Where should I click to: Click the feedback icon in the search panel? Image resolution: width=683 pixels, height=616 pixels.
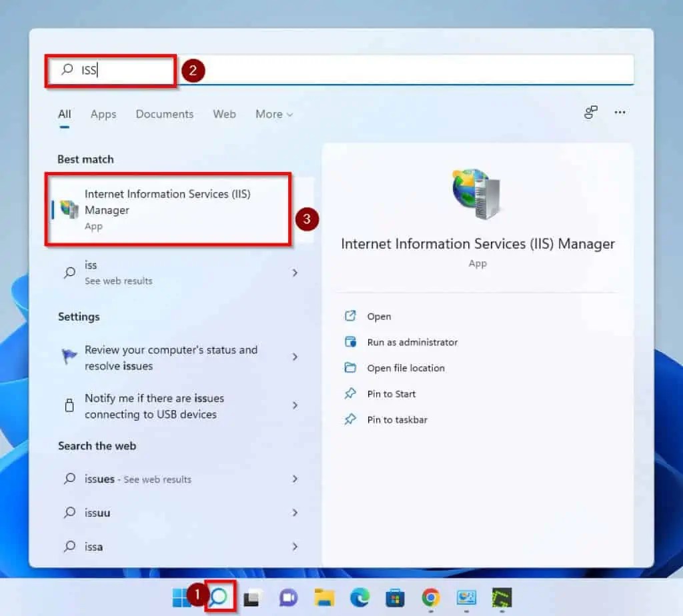click(x=590, y=113)
